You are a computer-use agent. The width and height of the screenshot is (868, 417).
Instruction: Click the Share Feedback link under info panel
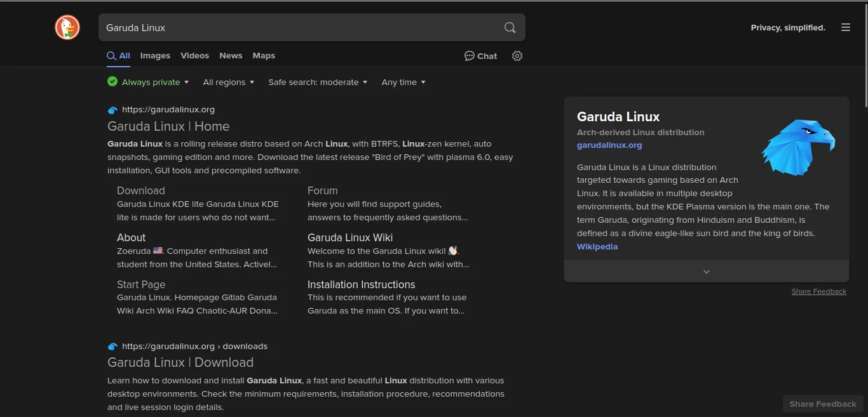(x=819, y=291)
